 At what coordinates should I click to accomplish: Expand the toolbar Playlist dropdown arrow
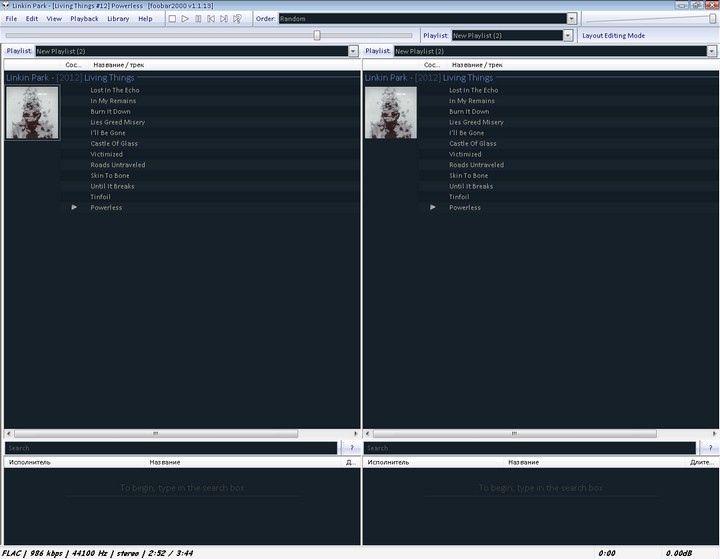point(568,35)
